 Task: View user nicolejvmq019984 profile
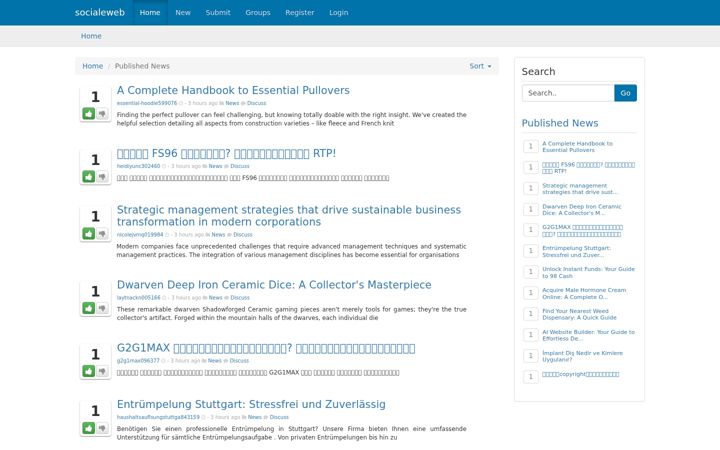coord(140,235)
